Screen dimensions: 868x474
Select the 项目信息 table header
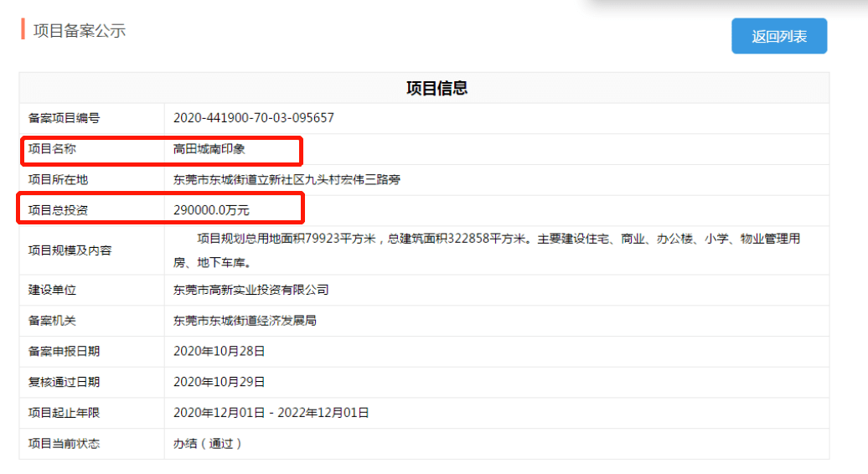click(437, 88)
